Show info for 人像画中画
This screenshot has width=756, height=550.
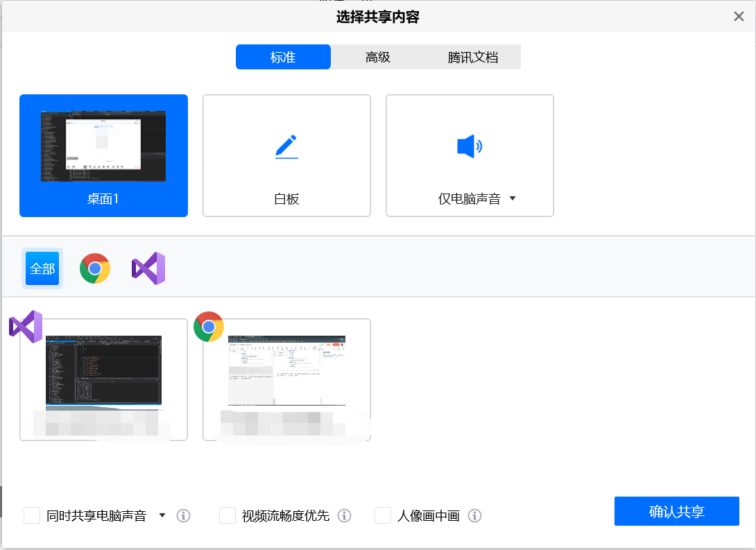coord(475,516)
